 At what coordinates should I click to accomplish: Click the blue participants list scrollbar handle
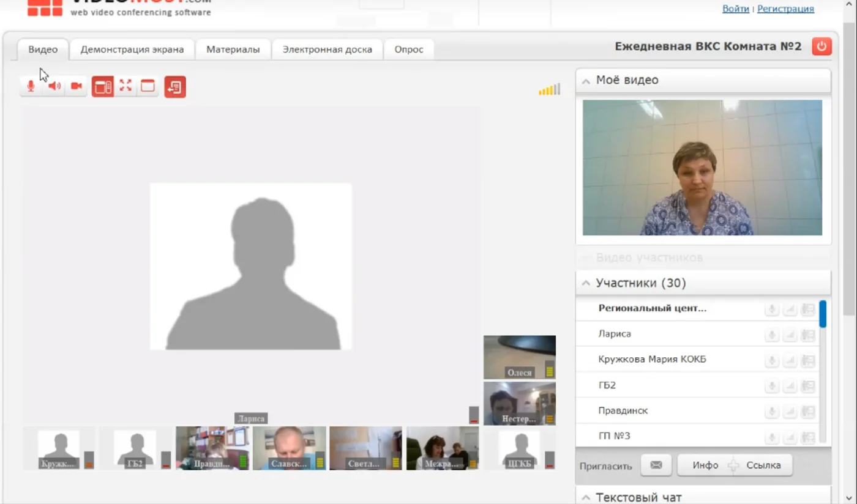(x=823, y=314)
